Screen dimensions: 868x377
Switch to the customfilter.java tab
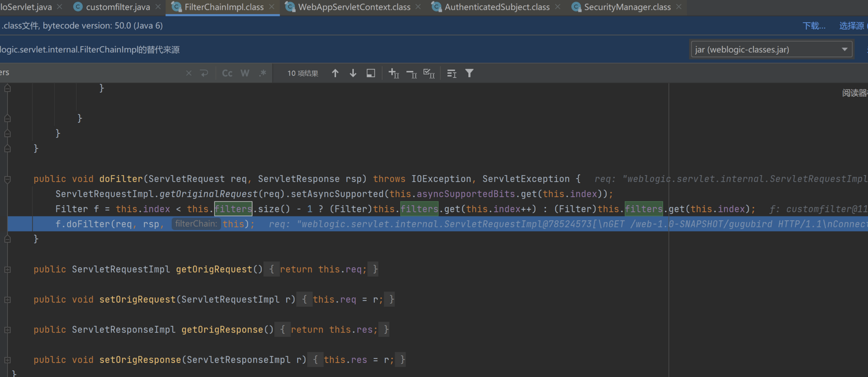tap(118, 7)
